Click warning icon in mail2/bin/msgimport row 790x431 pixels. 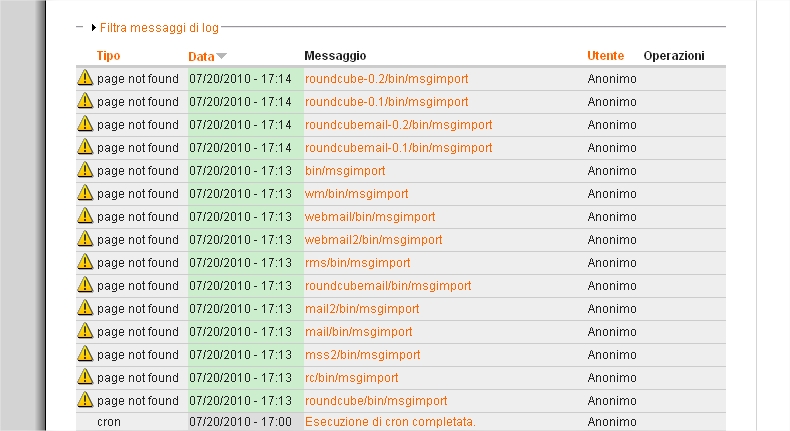85,308
